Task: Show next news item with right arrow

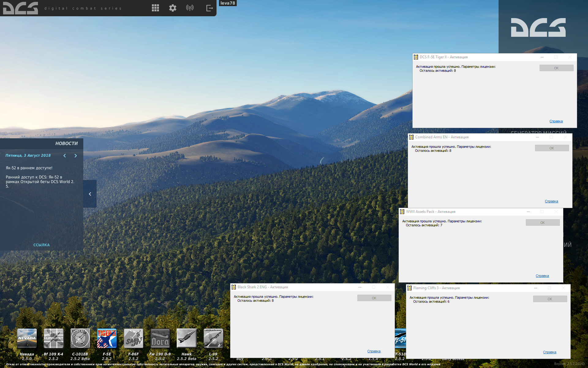Action: point(76,156)
